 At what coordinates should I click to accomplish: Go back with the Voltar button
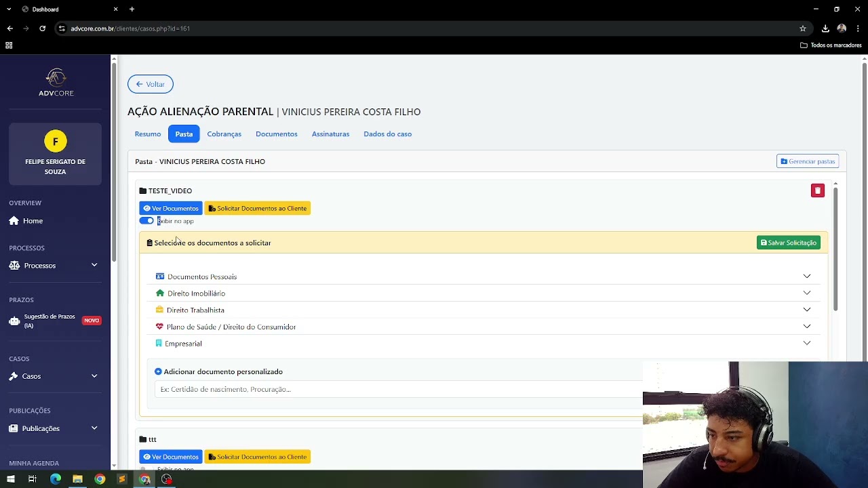point(151,84)
